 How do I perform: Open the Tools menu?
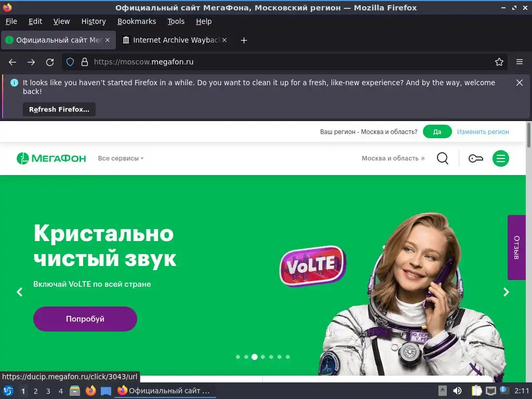coord(176,21)
